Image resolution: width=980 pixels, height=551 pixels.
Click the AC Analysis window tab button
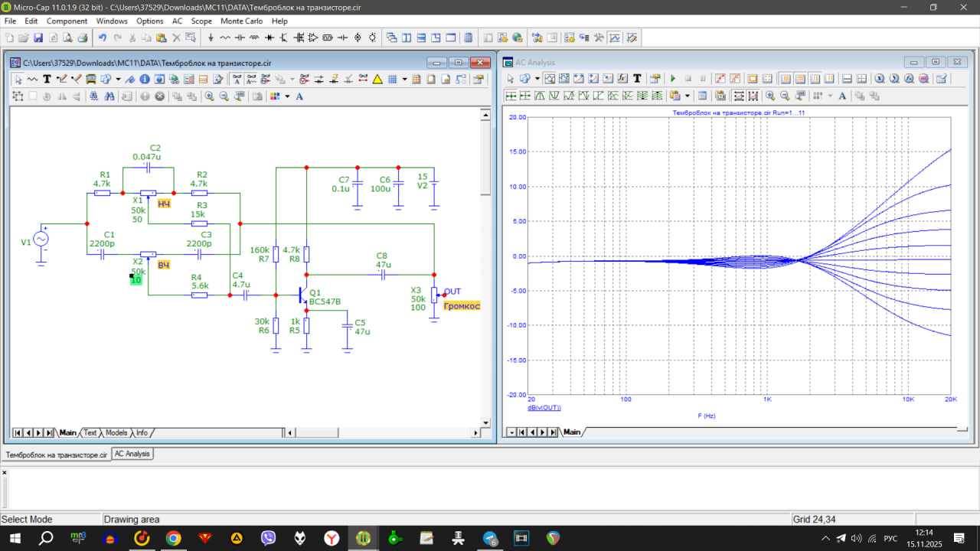pos(132,454)
